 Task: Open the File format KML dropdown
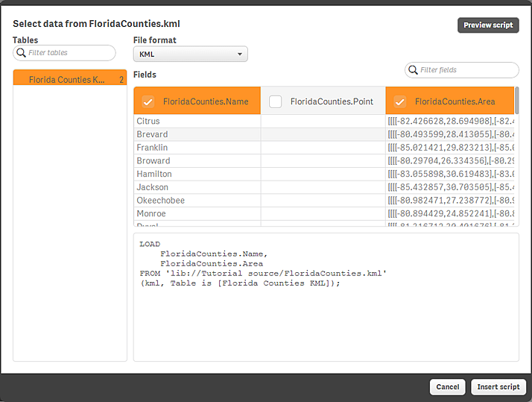click(190, 54)
